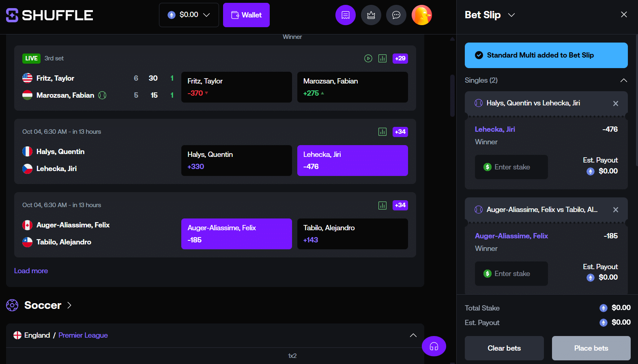Open +34 markets for Auger-Aliassime vs Tabilo
The width and height of the screenshot is (638, 364).
(x=400, y=205)
